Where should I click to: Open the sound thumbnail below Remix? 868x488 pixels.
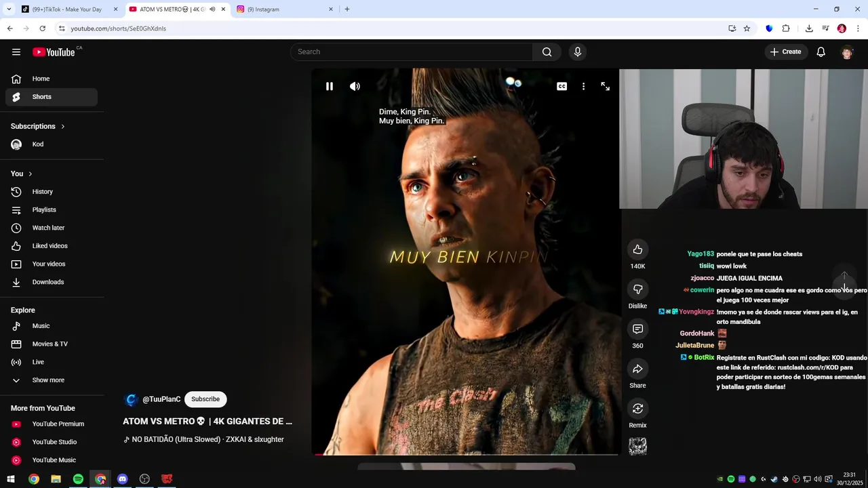click(x=637, y=446)
